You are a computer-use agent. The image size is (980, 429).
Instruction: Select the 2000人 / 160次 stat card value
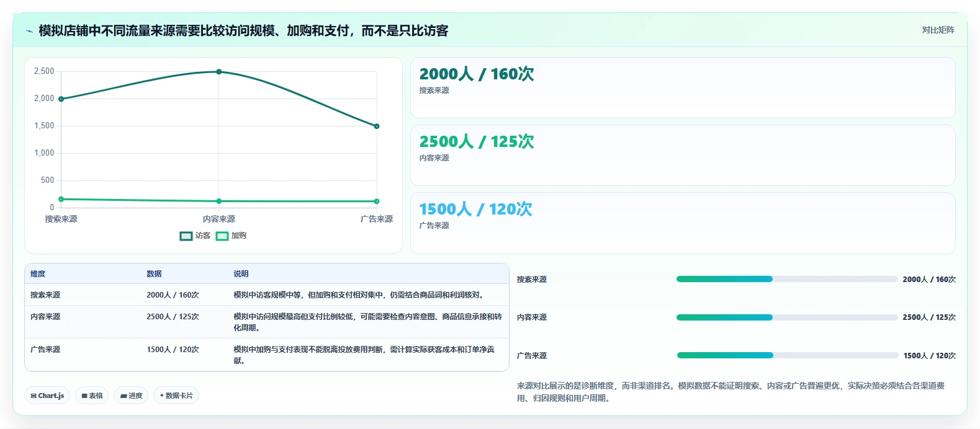tap(476, 74)
